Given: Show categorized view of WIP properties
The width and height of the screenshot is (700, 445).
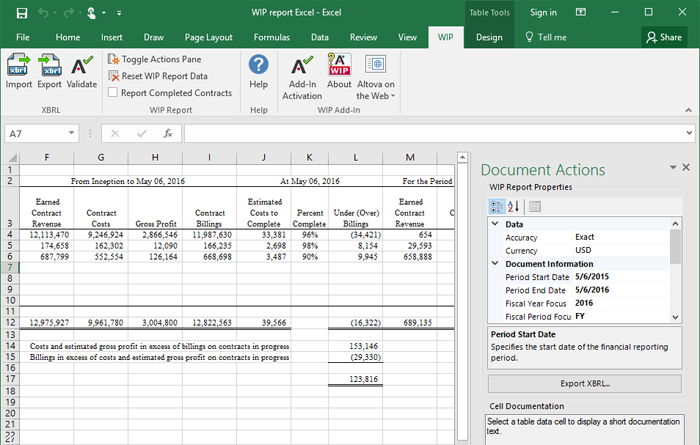Looking at the screenshot, I should [x=497, y=207].
